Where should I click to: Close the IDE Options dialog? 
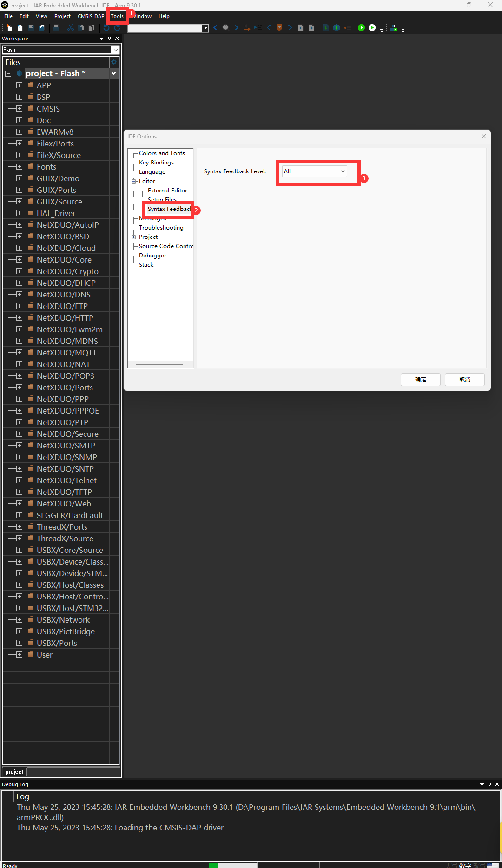(x=484, y=136)
